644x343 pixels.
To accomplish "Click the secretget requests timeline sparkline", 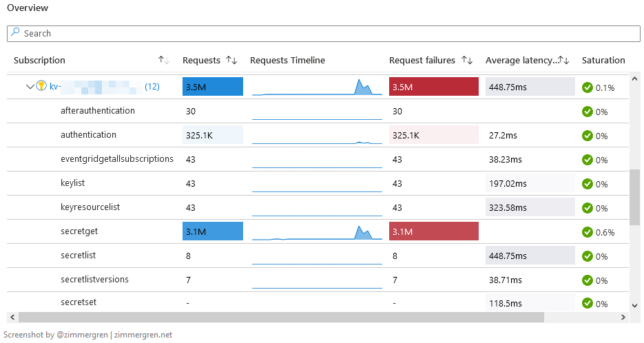I will pos(317,232).
